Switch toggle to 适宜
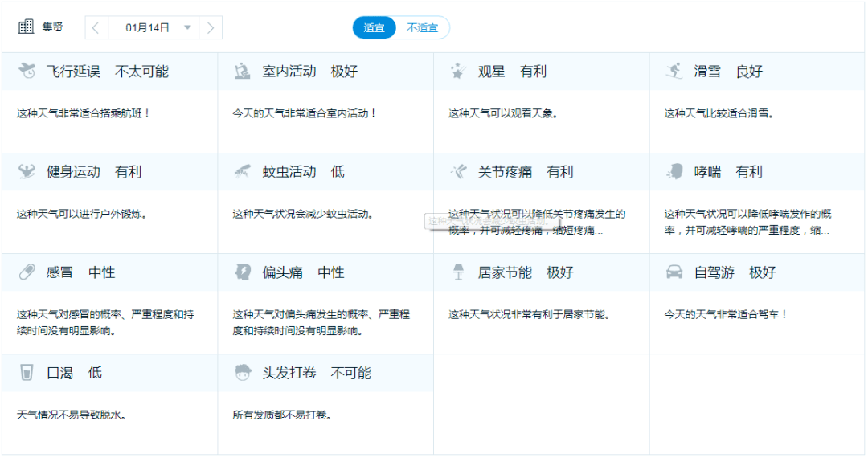868x458 pixels. pos(375,27)
